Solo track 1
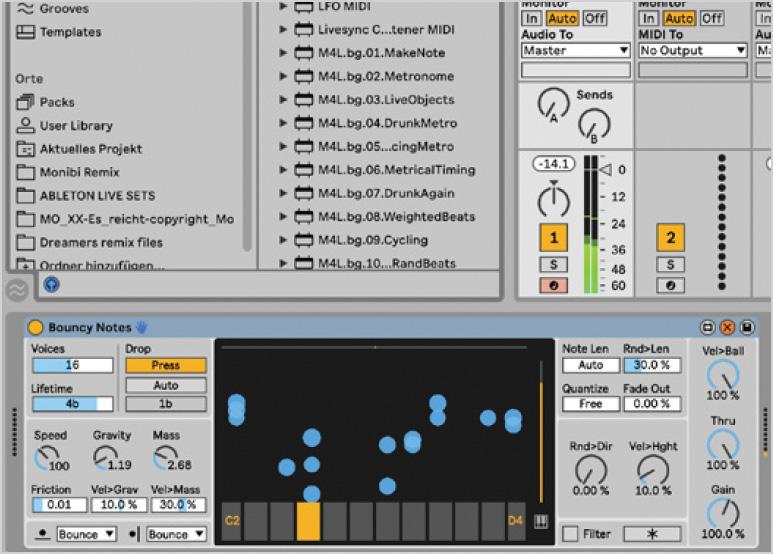Image resolution: width=773 pixels, height=554 pixels. tap(554, 265)
